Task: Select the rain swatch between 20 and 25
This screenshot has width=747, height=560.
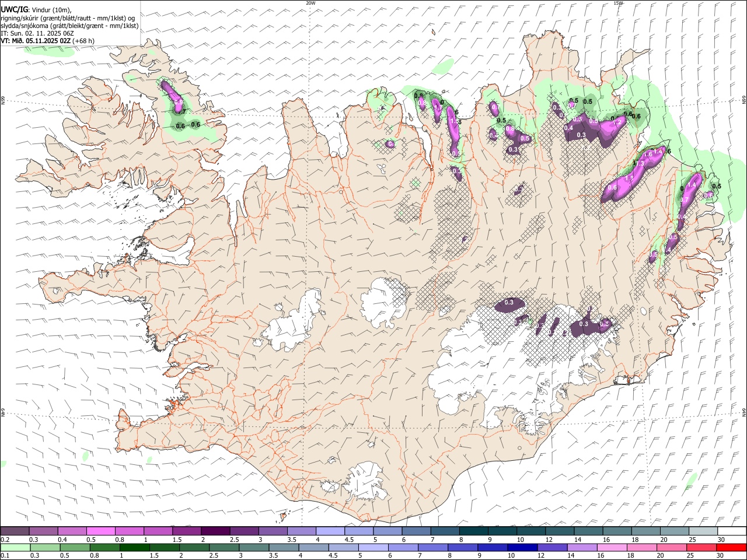Action: pyautogui.click(x=672, y=547)
